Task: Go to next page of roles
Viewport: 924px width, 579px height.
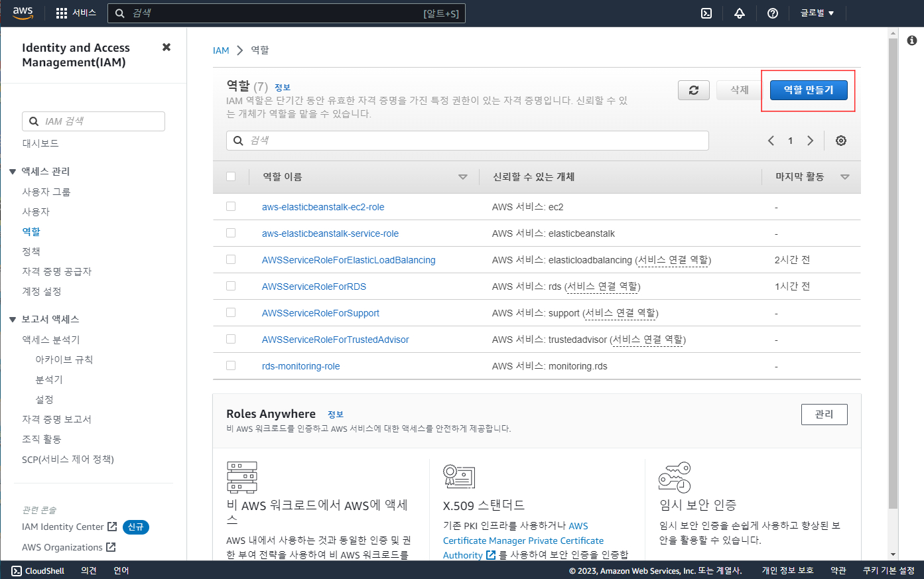Action: click(810, 141)
